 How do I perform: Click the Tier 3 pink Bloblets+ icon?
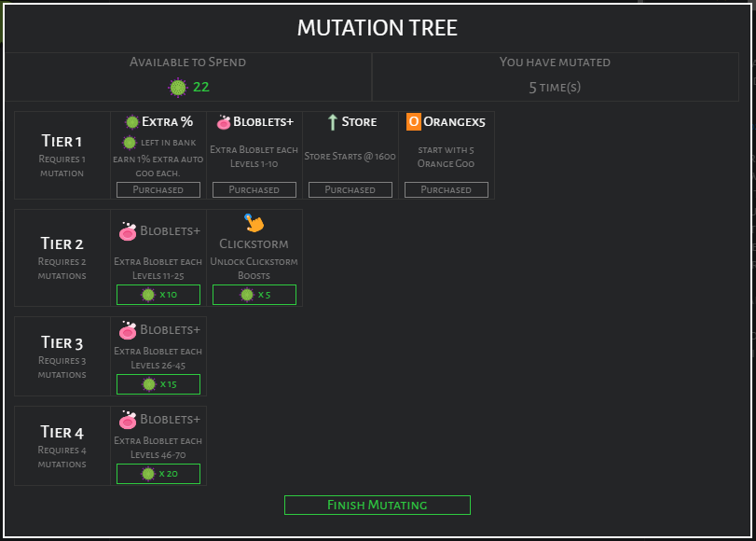point(128,329)
